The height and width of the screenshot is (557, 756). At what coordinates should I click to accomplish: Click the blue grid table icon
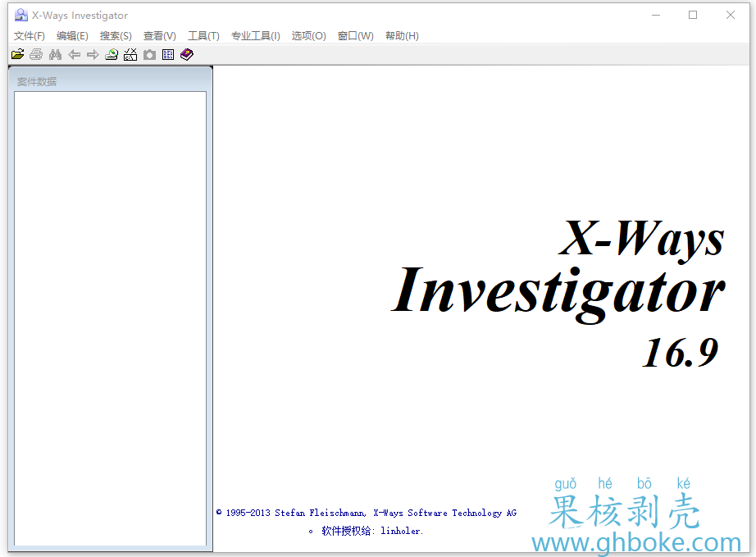[168, 55]
